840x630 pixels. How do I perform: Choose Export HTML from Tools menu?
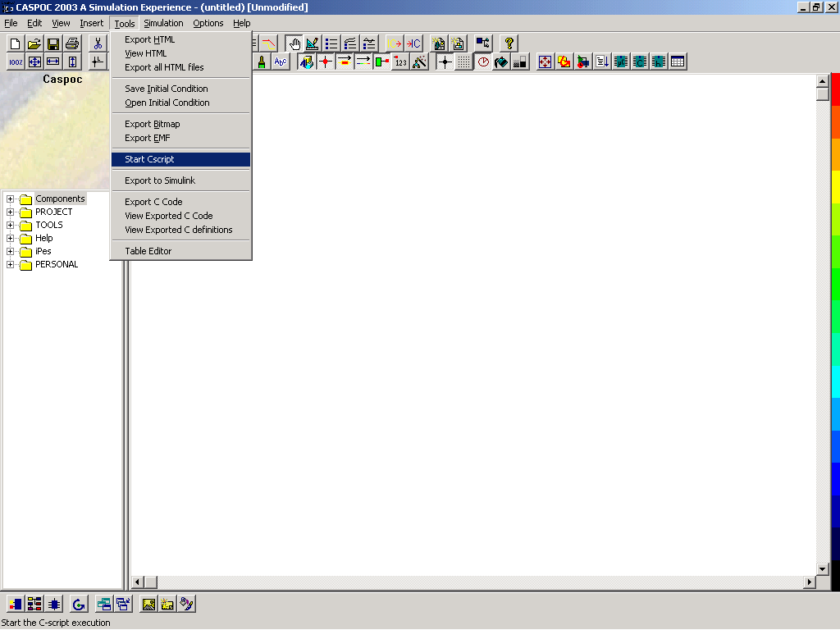[x=181, y=39]
